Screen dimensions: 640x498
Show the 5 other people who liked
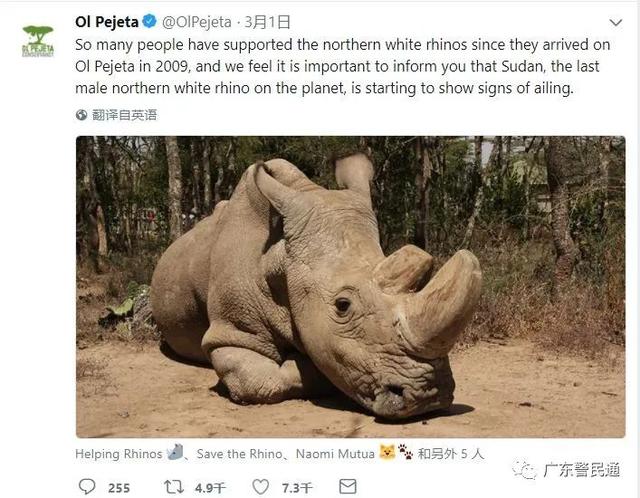[450, 453]
